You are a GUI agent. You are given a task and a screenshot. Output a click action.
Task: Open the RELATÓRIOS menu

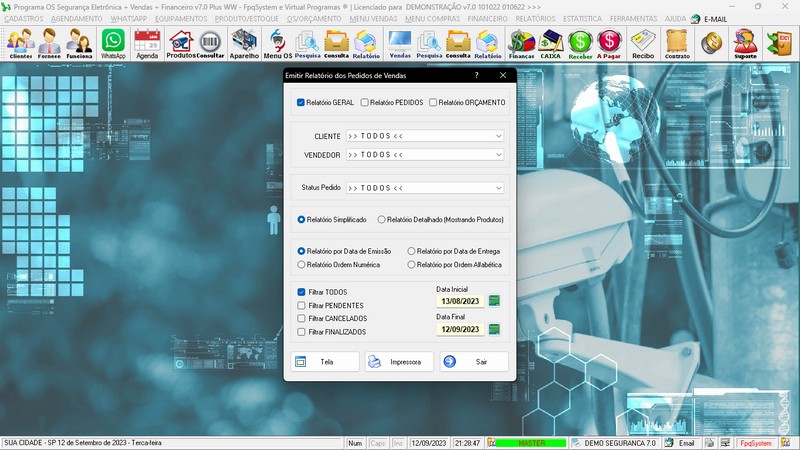tap(535, 18)
